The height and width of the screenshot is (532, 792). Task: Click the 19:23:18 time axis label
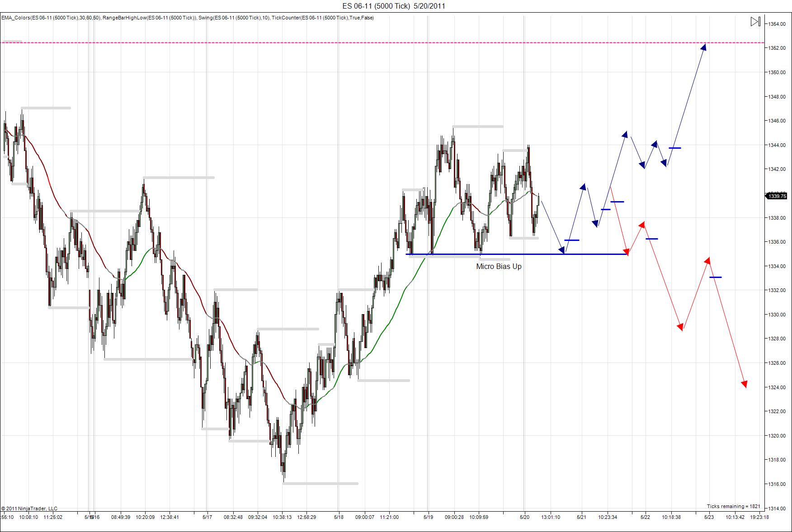click(x=759, y=517)
